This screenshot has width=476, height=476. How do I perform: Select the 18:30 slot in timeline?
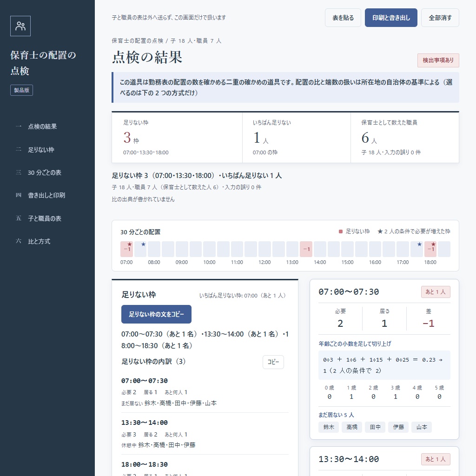(444, 249)
